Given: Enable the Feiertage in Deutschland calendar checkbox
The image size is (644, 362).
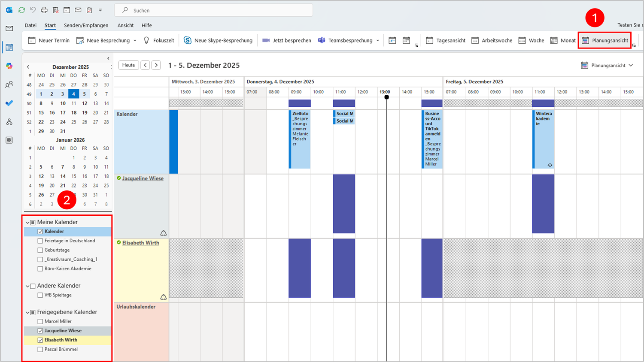Looking at the screenshot, I should click(40, 241).
